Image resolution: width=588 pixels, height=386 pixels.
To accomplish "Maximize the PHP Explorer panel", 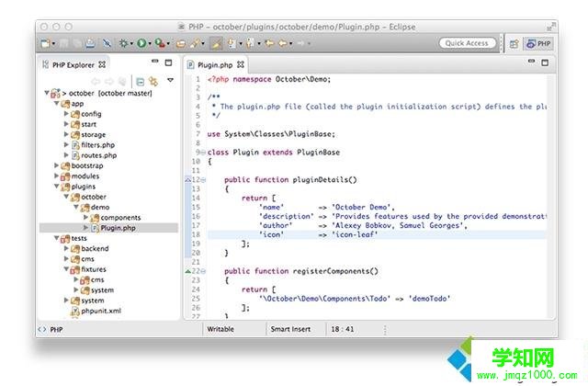I will point(169,62).
